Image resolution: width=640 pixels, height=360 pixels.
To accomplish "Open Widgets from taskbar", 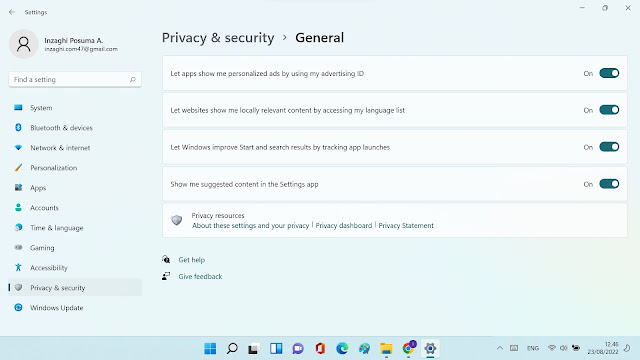I will click(x=276, y=349).
